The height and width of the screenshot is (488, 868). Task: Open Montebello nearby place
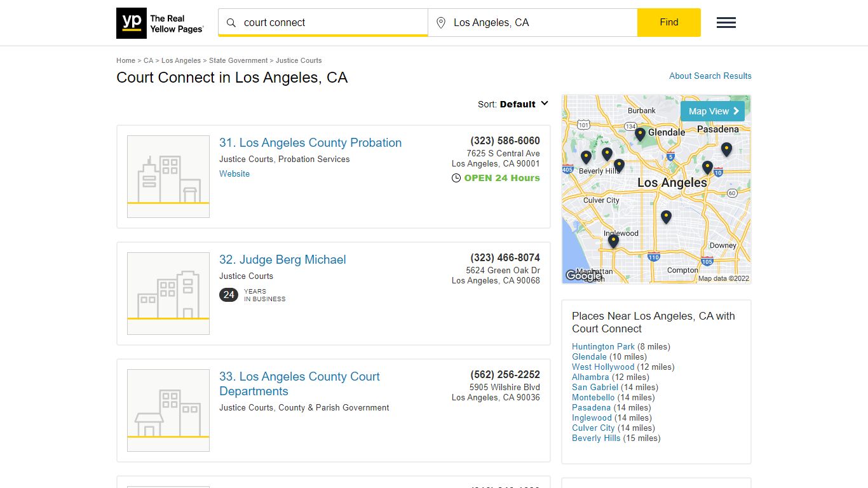pos(594,397)
